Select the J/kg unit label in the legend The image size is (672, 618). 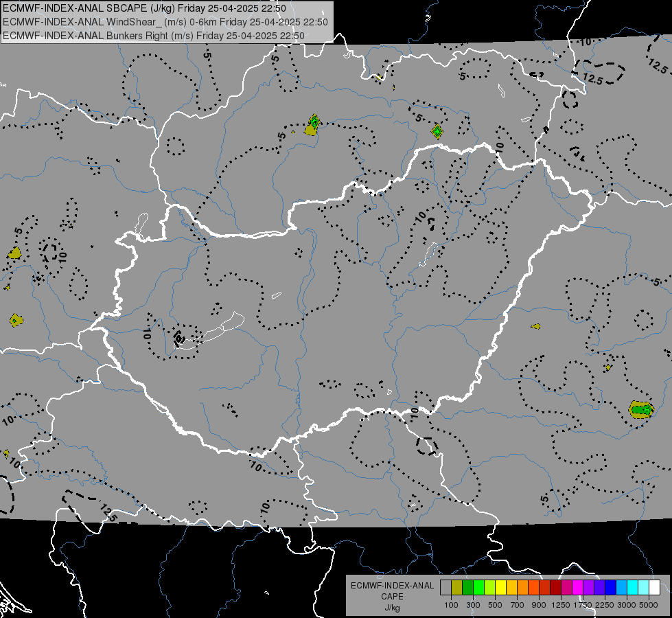point(392,608)
